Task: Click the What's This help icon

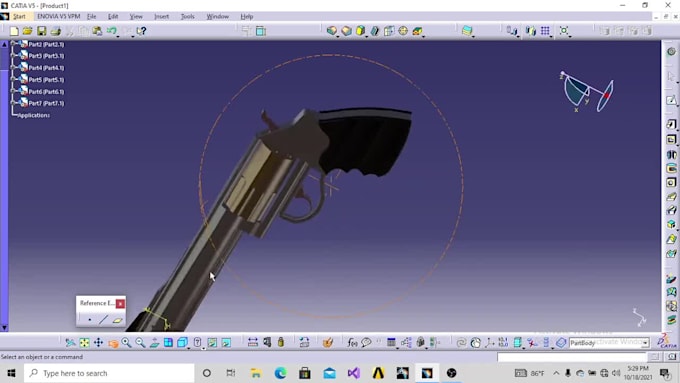Action: pos(141,31)
